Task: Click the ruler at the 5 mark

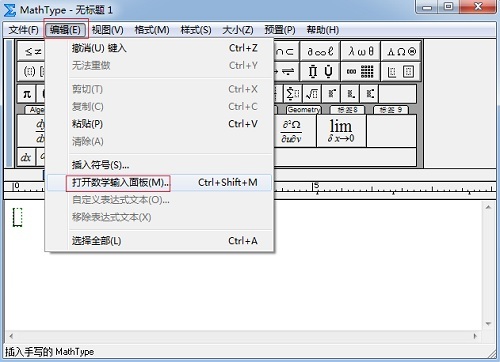Action: (316, 186)
